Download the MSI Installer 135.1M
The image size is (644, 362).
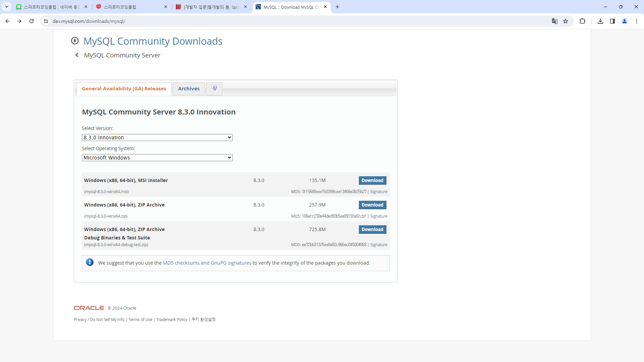[x=372, y=180]
